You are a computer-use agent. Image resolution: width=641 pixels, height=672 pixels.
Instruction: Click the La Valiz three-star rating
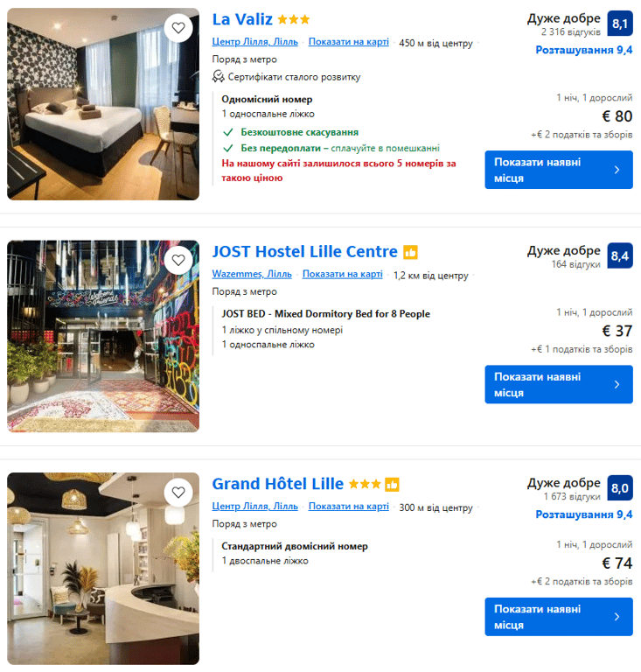[293, 20]
